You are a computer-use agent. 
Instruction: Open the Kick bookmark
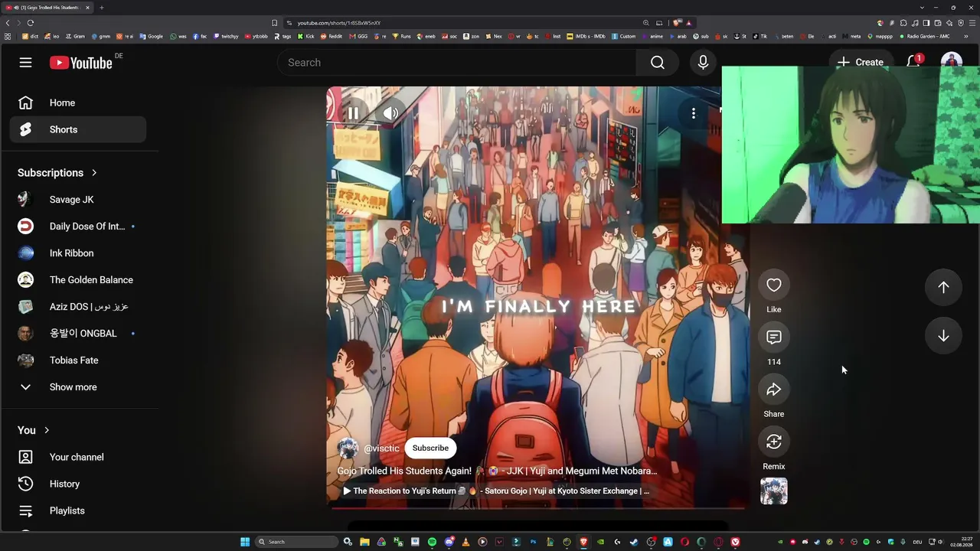tap(306, 36)
